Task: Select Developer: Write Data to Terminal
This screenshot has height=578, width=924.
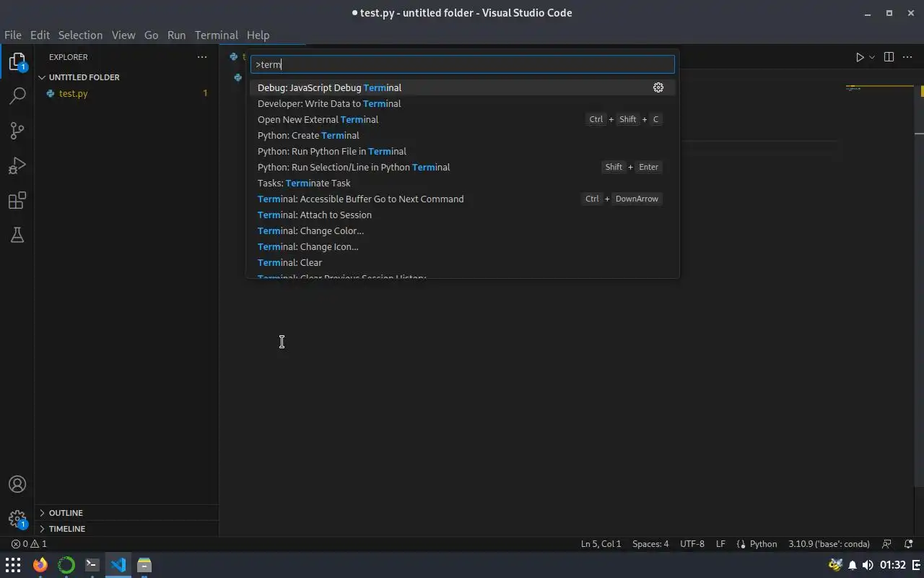Action: click(462, 103)
